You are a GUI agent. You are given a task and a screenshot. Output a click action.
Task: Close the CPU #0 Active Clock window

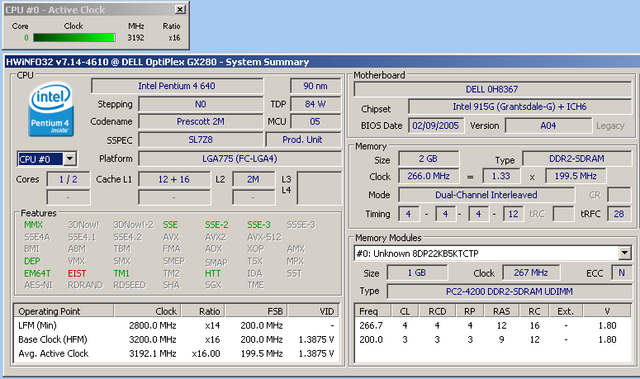pyautogui.click(x=180, y=9)
